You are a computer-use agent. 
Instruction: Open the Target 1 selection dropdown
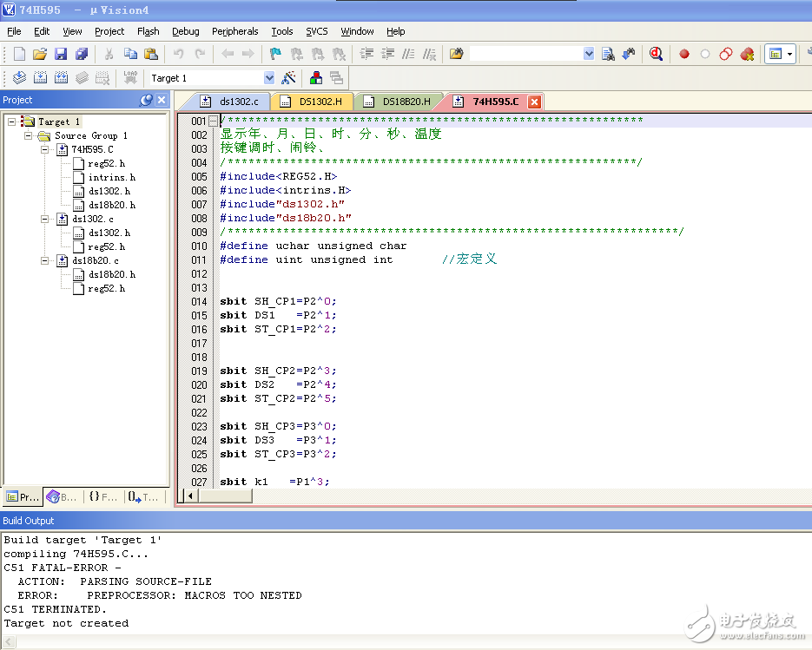pyautogui.click(x=268, y=78)
